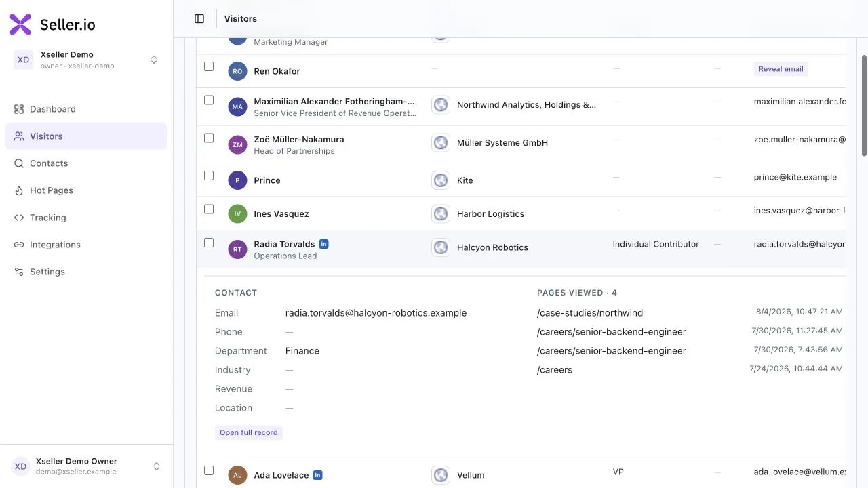Image resolution: width=868 pixels, height=488 pixels.
Task: Click the RO avatar for Ren Okafor
Action: (x=237, y=71)
